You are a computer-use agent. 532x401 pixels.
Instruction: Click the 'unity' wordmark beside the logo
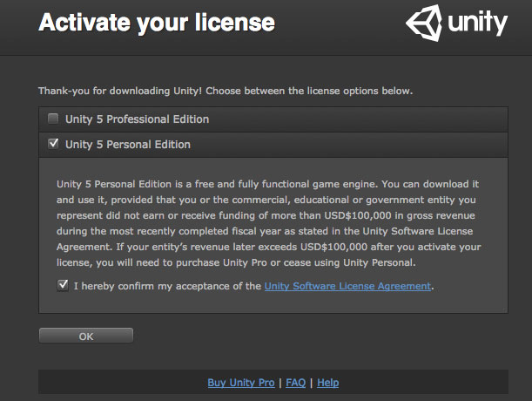(x=477, y=23)
